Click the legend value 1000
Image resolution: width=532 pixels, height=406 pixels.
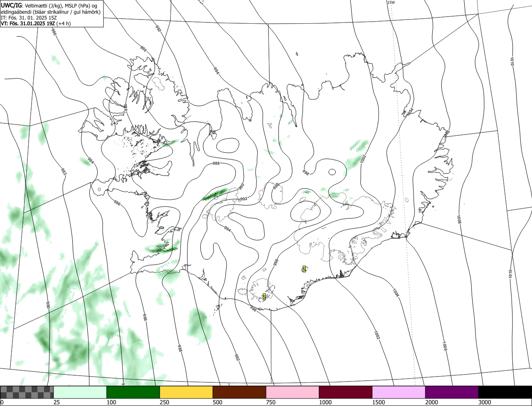[325, 402]
